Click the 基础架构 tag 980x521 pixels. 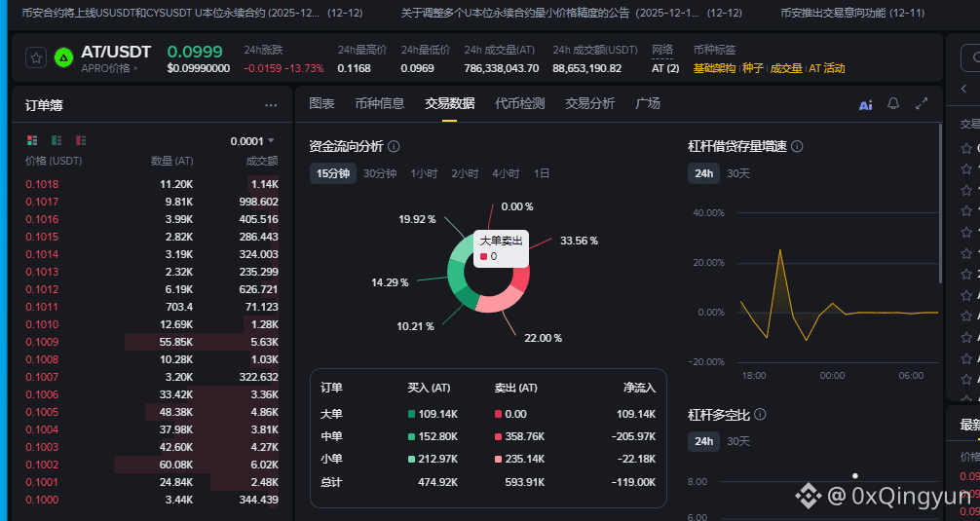click(714, 69)
